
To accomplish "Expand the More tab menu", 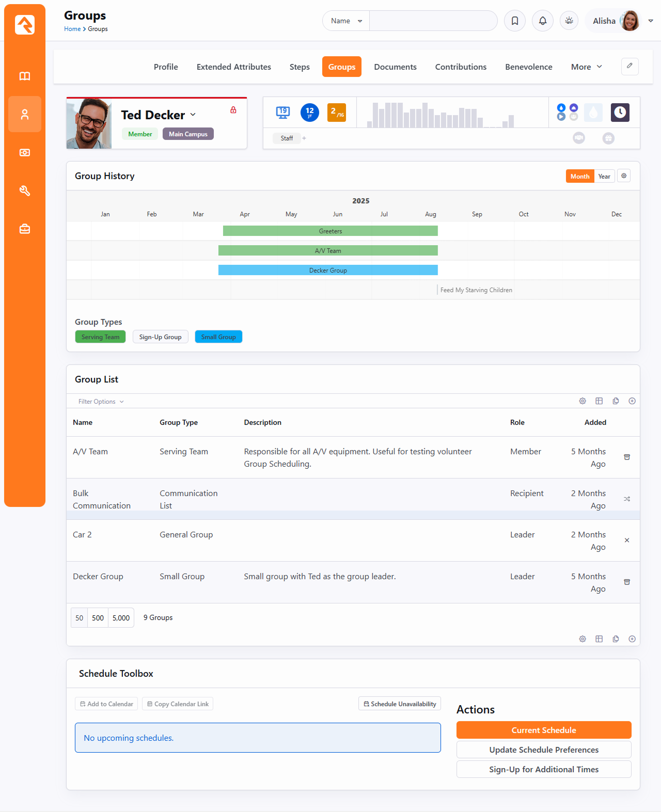I will point(586,67).
